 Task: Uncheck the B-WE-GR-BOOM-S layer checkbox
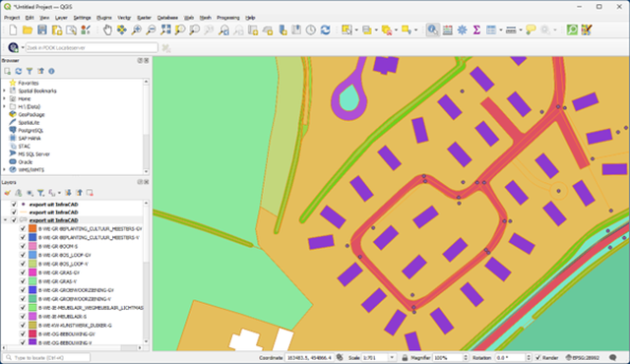coord(23,246)
